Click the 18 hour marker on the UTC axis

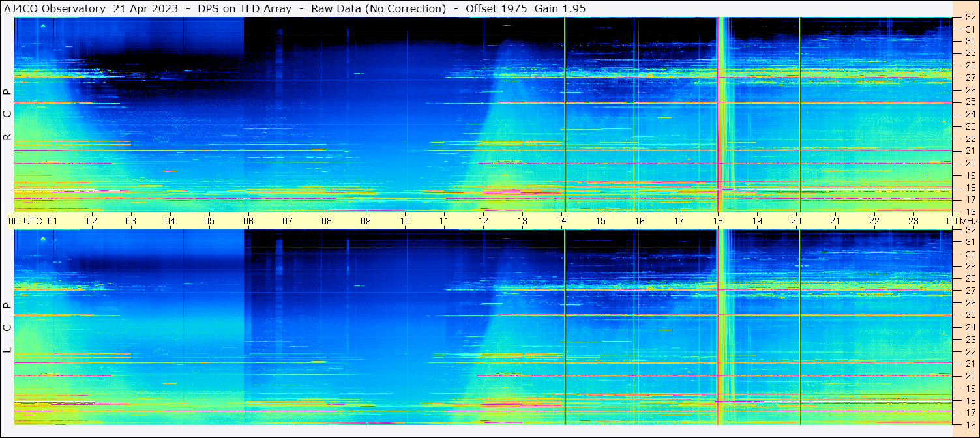click(x=718, y=221)
